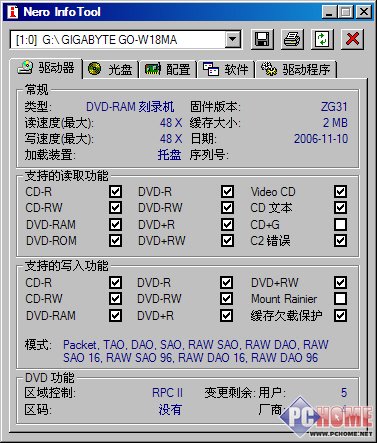This screenshot has width=377, height=443.
Task: Toggle DVD-RW write support checkbox
Action: (x=226, y=298)
